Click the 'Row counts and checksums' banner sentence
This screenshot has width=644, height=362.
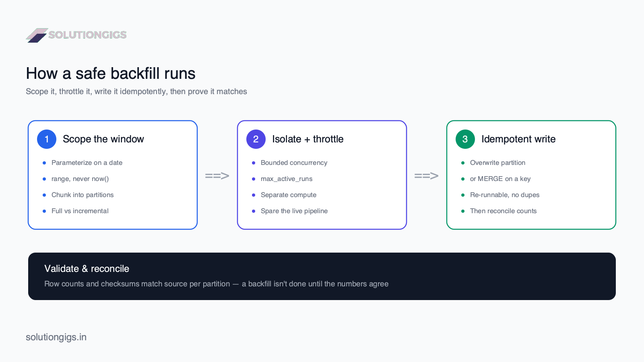click(217, 284)
